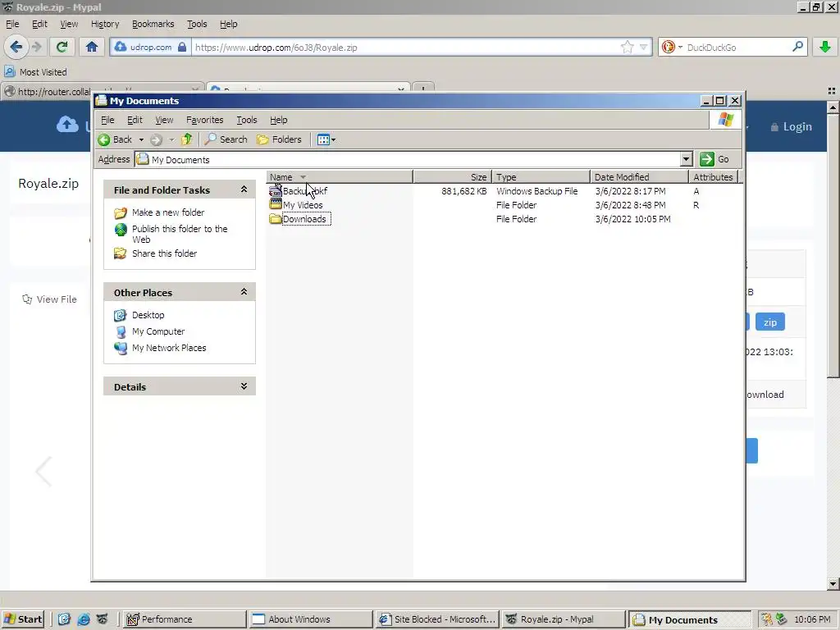The image size is (840, 630).
Task: Open My Computer from Other Places
Action: tap(158, 331)
